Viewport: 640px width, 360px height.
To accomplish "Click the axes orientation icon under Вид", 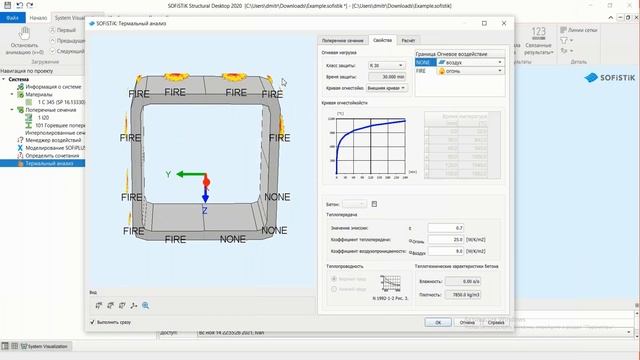I will [x=133, y=305].
